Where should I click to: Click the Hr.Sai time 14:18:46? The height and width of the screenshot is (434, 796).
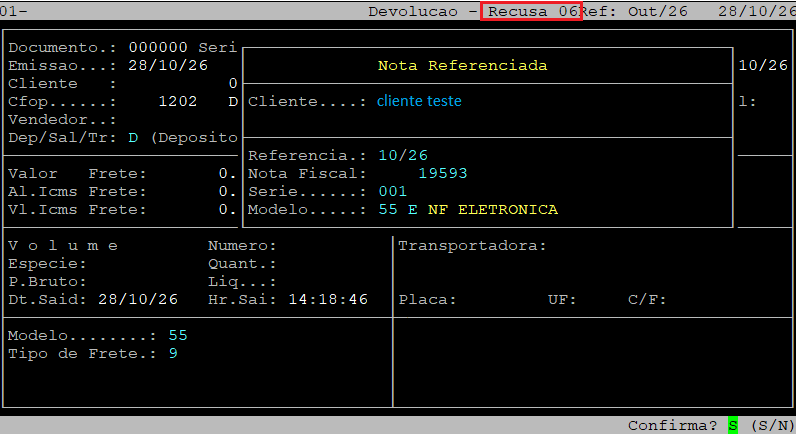328,299
